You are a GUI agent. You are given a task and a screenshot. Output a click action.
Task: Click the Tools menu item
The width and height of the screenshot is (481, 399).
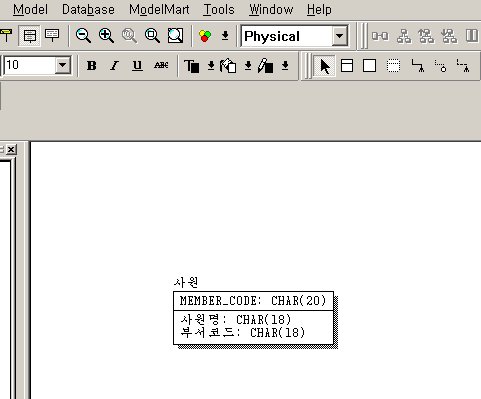pos(219,9)
